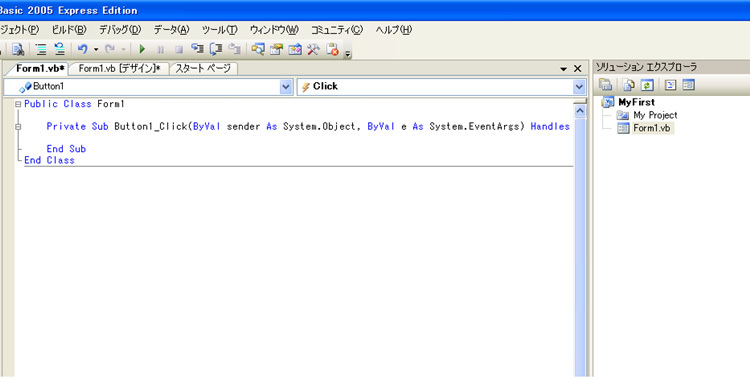Switch to the Form1.vb* code tab
This screenshot has width=750, height=379.
tap(40, 68)
